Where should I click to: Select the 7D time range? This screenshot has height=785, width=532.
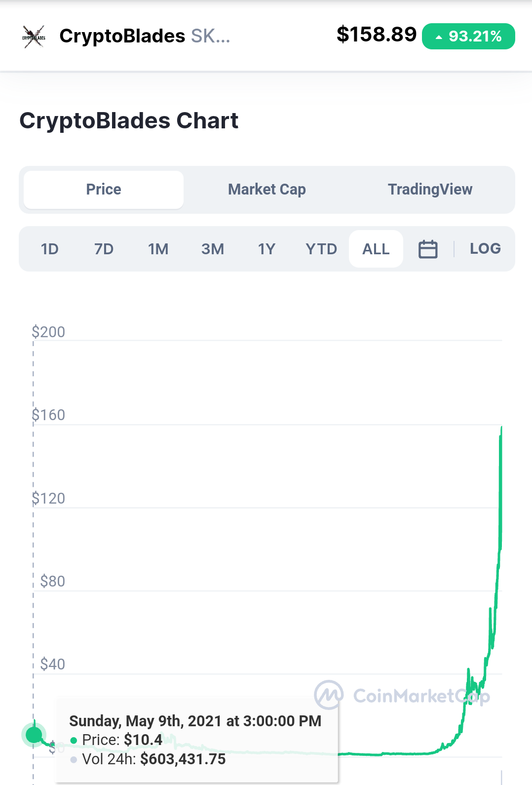click(104, 249)
